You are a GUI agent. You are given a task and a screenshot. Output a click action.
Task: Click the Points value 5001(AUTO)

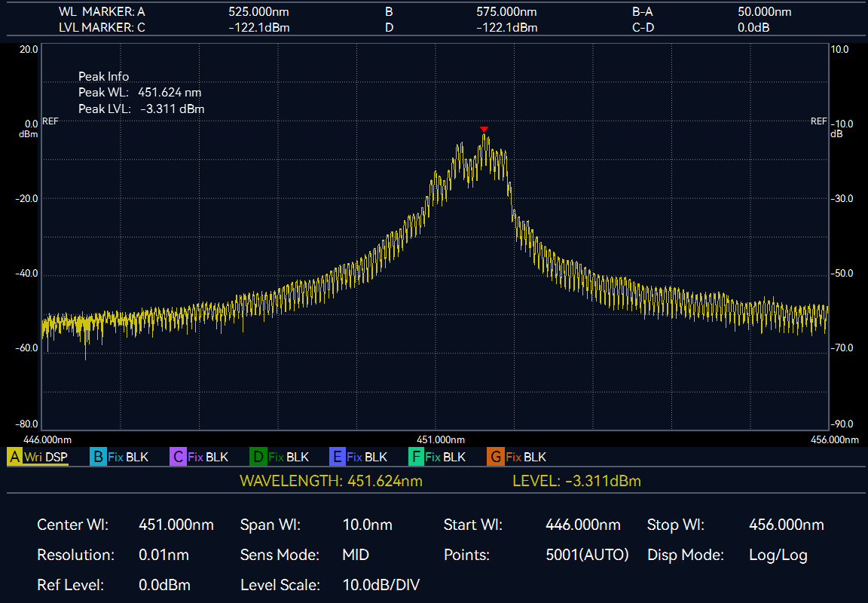pos(587,556)
